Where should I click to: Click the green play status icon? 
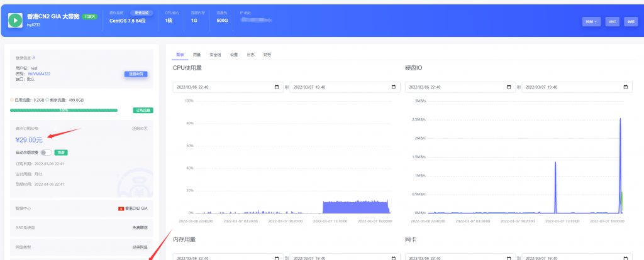point(15,20)
